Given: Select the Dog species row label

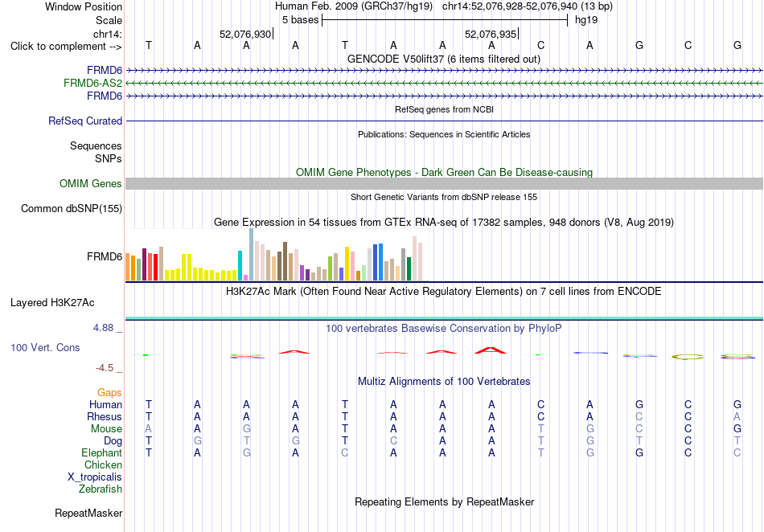Looking at the screenshot, I should click(x=113, y=441).
